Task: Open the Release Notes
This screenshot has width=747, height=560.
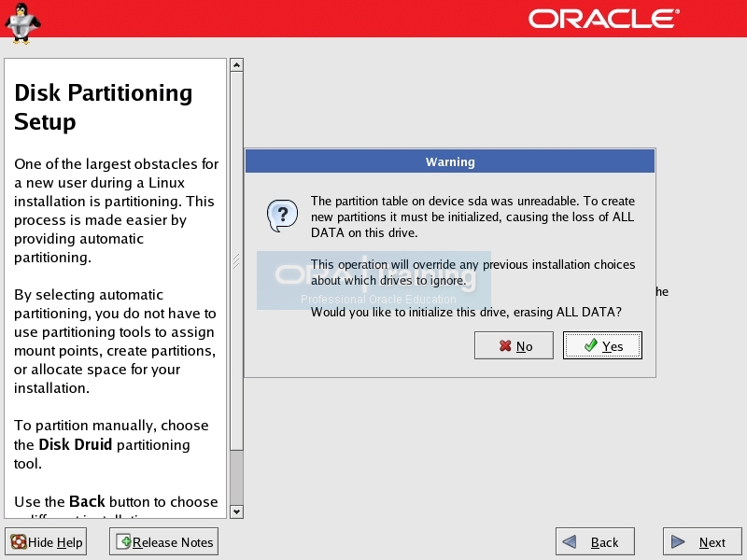Action: 164,542
